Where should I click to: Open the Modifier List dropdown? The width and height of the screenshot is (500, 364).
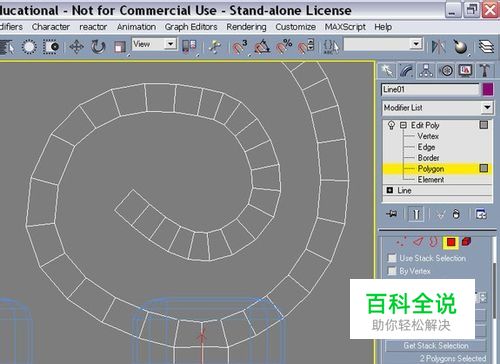coord(487,107)
